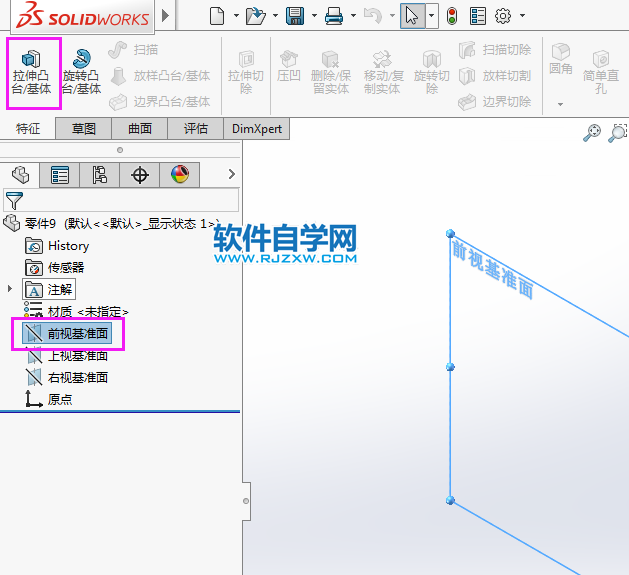This screenshot has height=575, width=629.
Task: Click the feature tree filter field
Action: coord(121,200)
